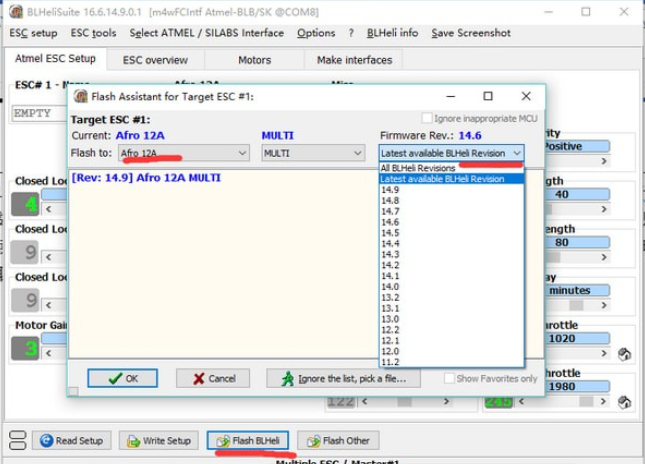
Task: Select the Rev 14.9 Afro 12A MULTI entry
Action: tap(146, 178)
